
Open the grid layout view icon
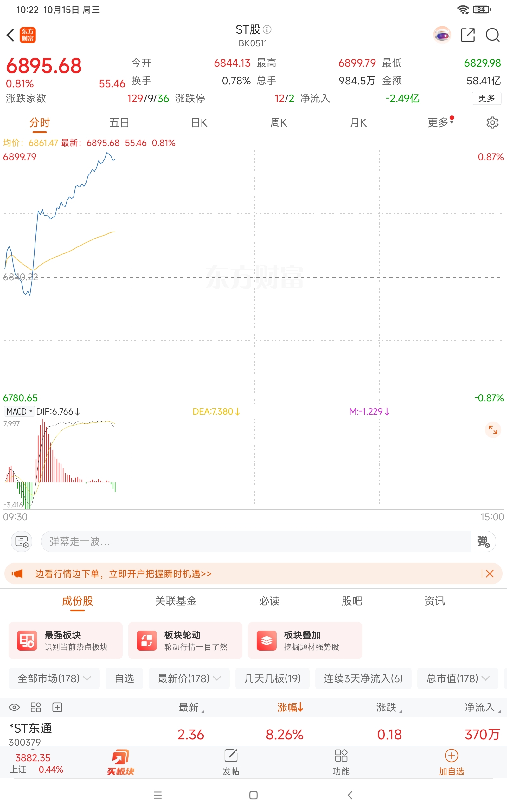(x=35, y=707)
